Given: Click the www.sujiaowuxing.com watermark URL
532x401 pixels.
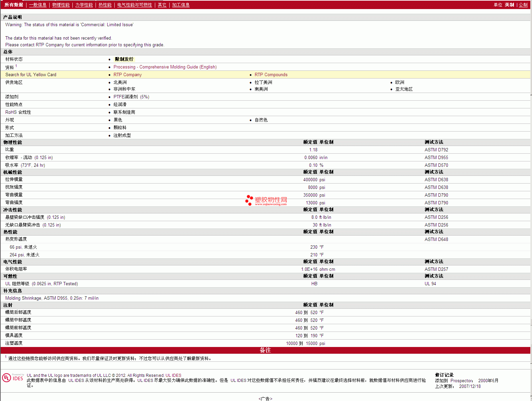Looking at the screenshot, I should [x=271, y=204].
